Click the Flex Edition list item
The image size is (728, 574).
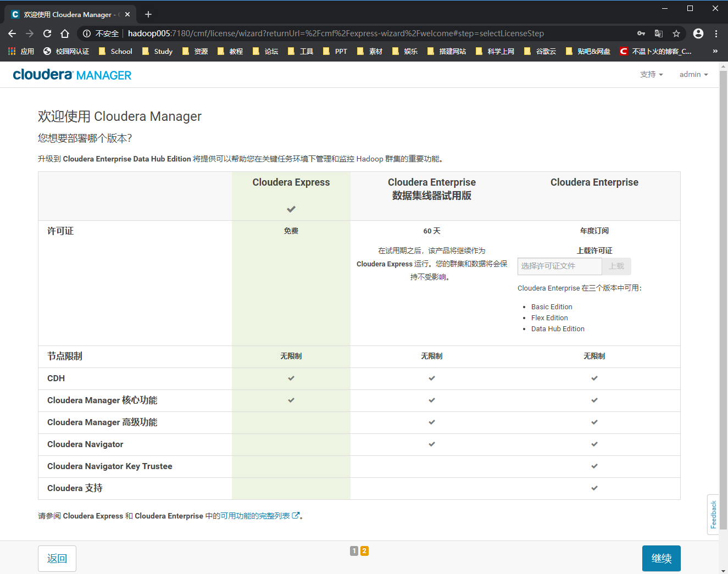549,318
